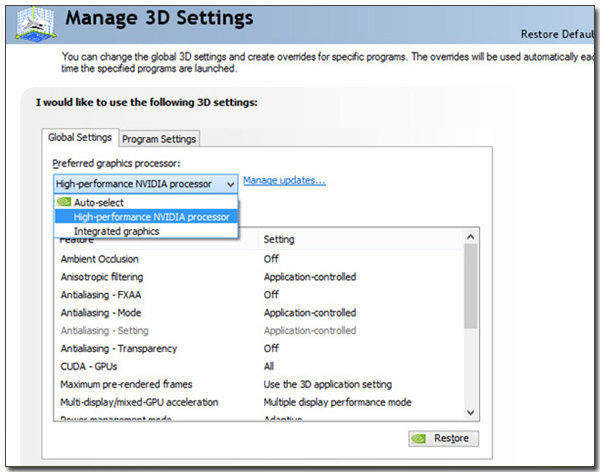The width and height of the screenshot is (600, 472).
Task: Open the Manage updates link
Action: 284,181
